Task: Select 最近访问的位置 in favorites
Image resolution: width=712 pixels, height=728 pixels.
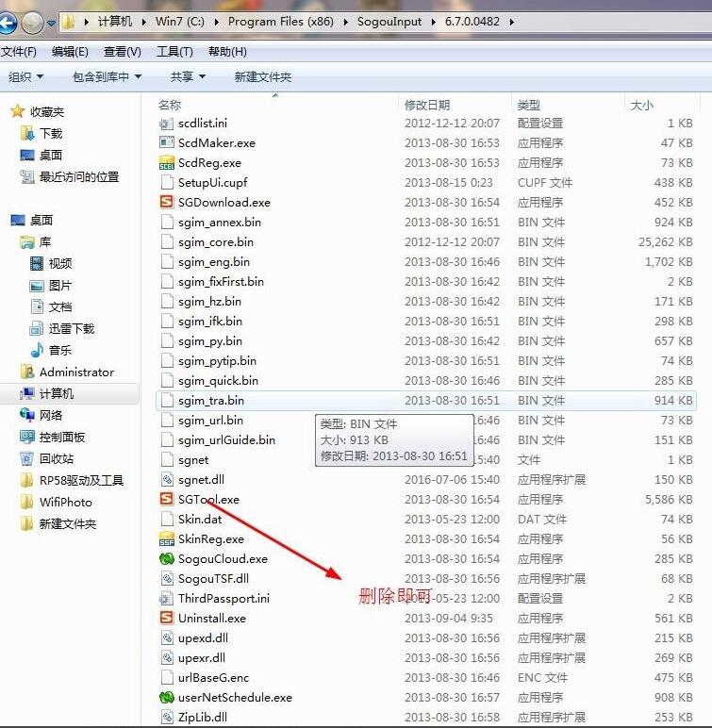Action: (x=70, y=177)
